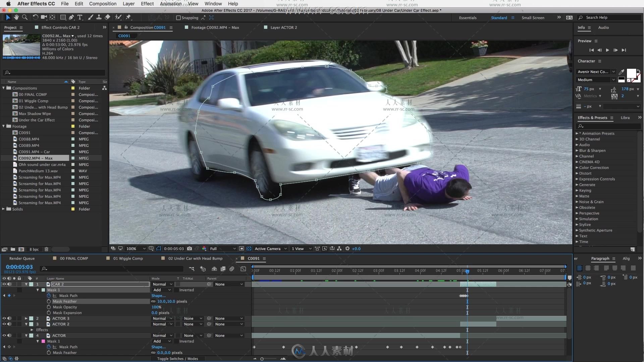Click Toggle Switches / Modes button

pyautogui.click(x=177, y=359)
